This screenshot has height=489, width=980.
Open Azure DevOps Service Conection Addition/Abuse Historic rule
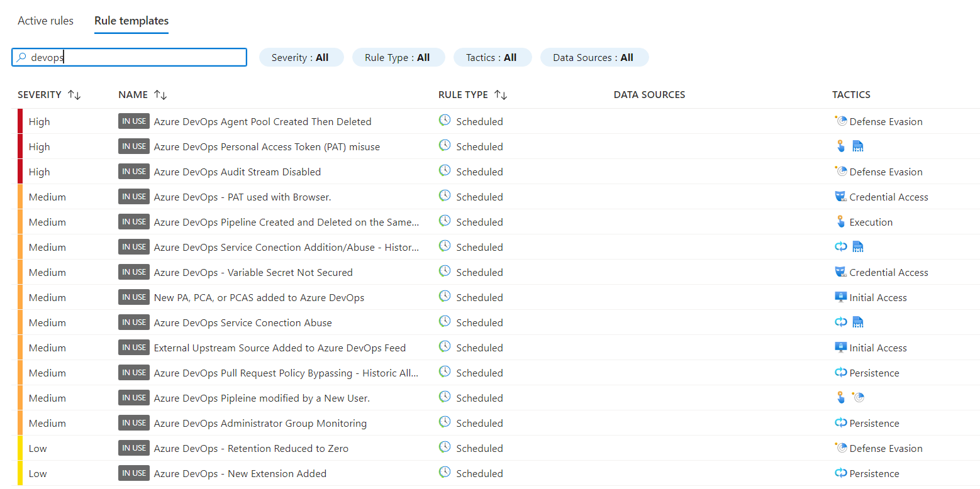pyautogui.click(x=286, y=247)
